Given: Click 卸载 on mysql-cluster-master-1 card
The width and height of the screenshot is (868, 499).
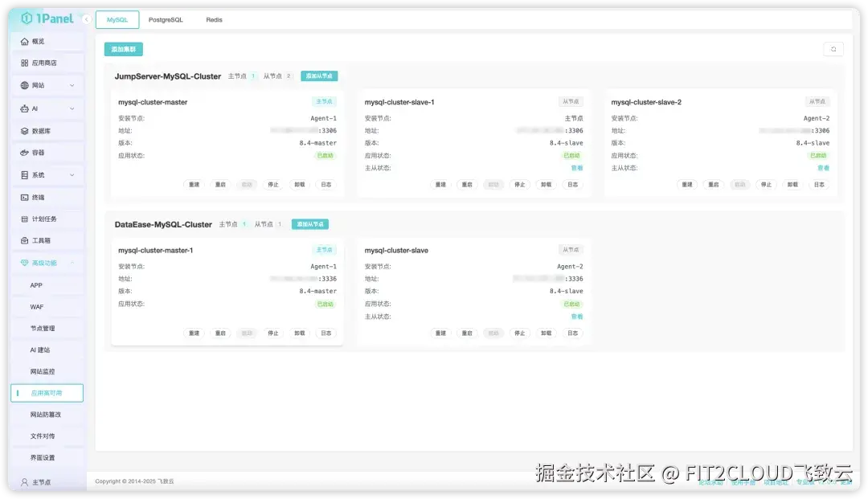Looking at the screenshot, I should (300, 333).
